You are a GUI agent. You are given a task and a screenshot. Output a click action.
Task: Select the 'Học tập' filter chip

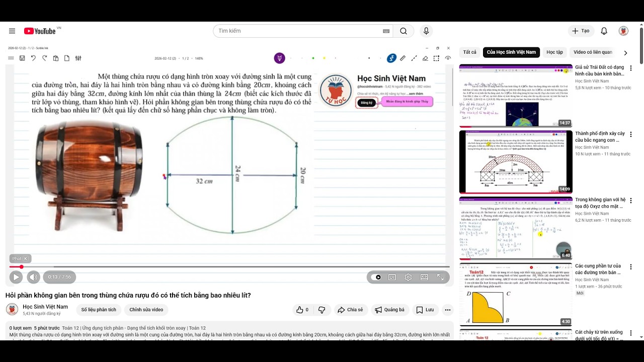click(555, 52)
